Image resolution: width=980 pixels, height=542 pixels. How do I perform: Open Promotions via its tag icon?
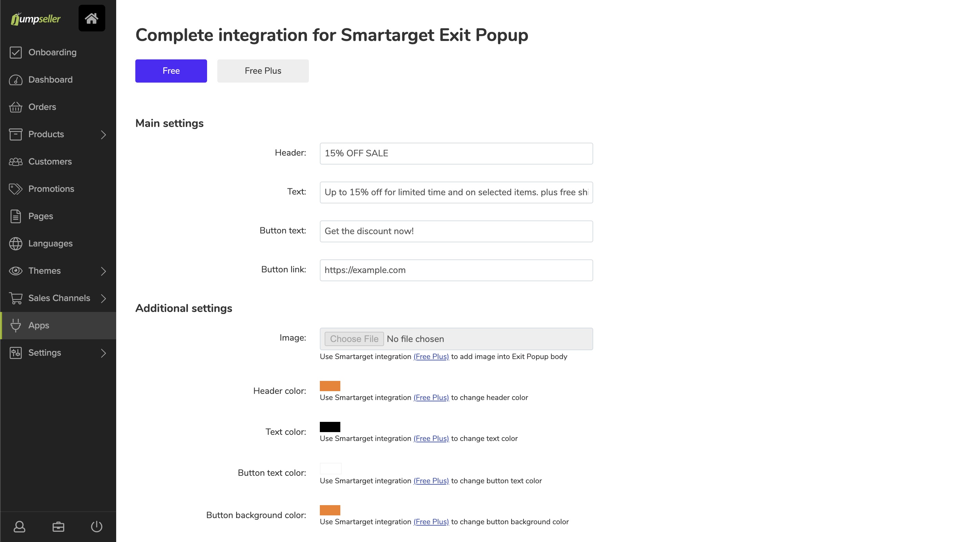point(16,189)
